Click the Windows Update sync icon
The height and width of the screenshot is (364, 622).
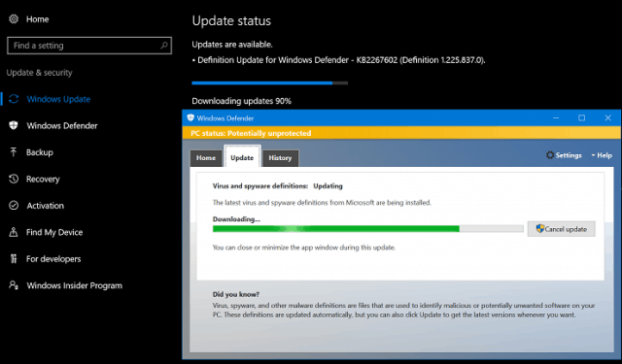tap(14, 99)
